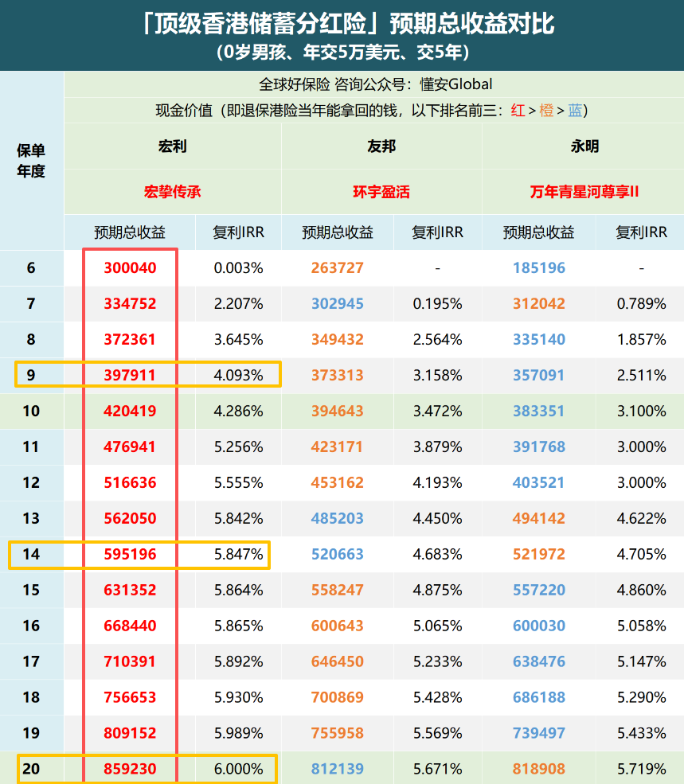Select the title text 预期总收益对比

click(x=472, y=24)
